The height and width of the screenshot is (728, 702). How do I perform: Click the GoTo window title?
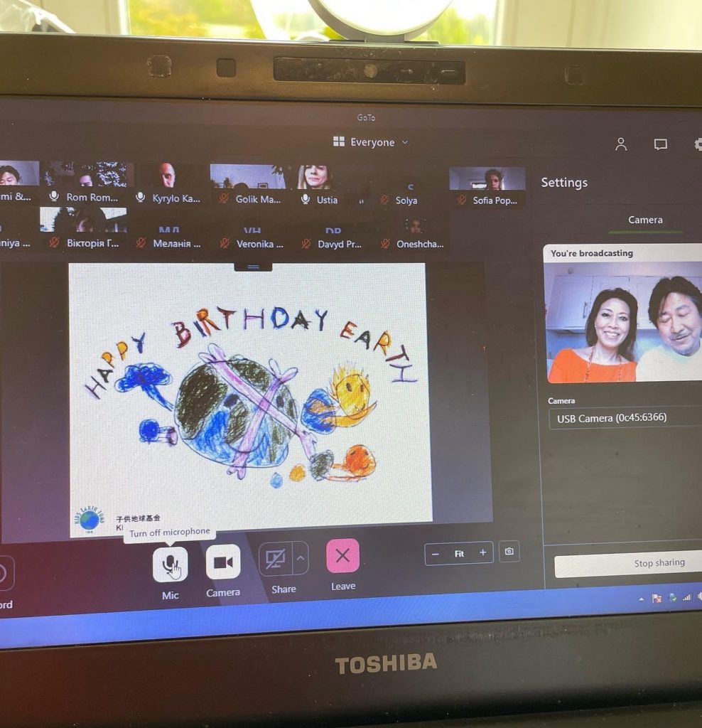366,118
